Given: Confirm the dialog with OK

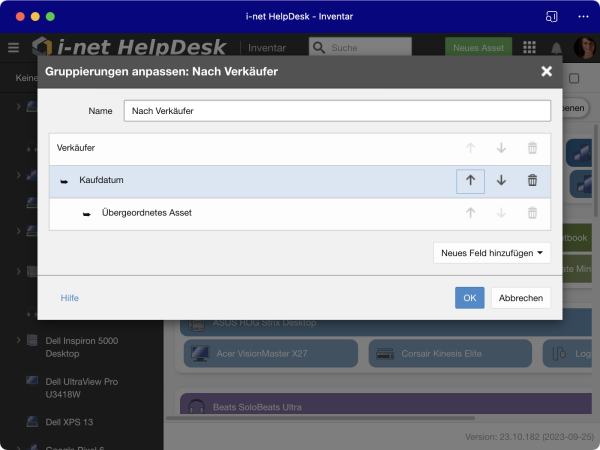Looking at the screenshot, I should pyautogui.click(x=469, y=298).
